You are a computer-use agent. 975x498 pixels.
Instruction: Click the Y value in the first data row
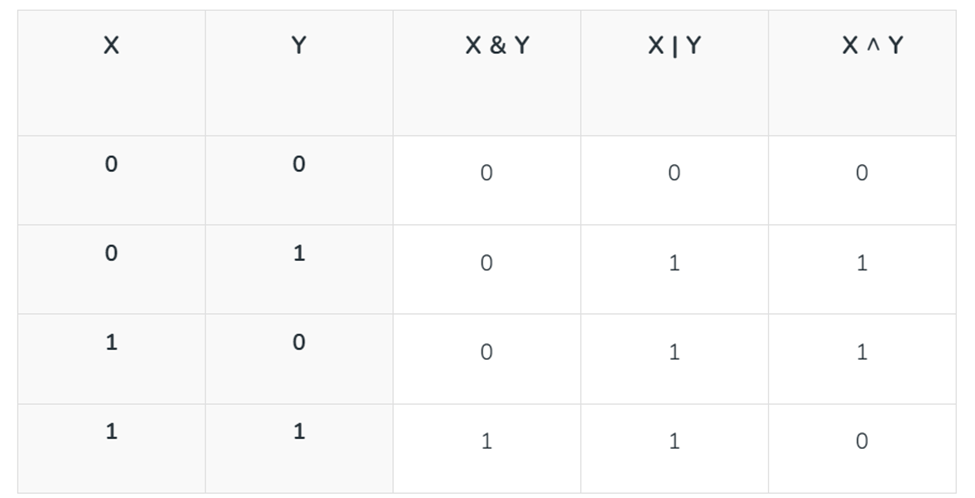299,164
